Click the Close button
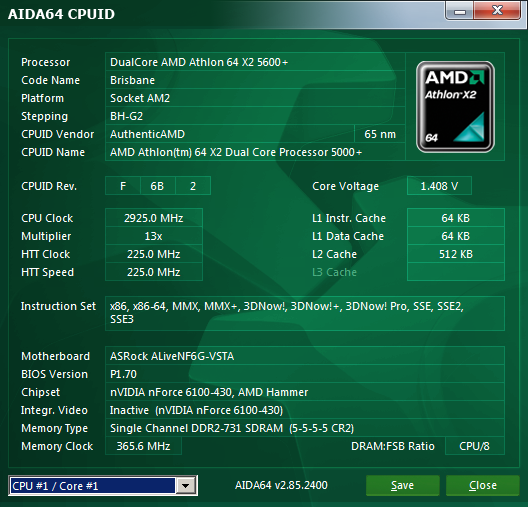 pyautogui.click(x=483, y=485)
